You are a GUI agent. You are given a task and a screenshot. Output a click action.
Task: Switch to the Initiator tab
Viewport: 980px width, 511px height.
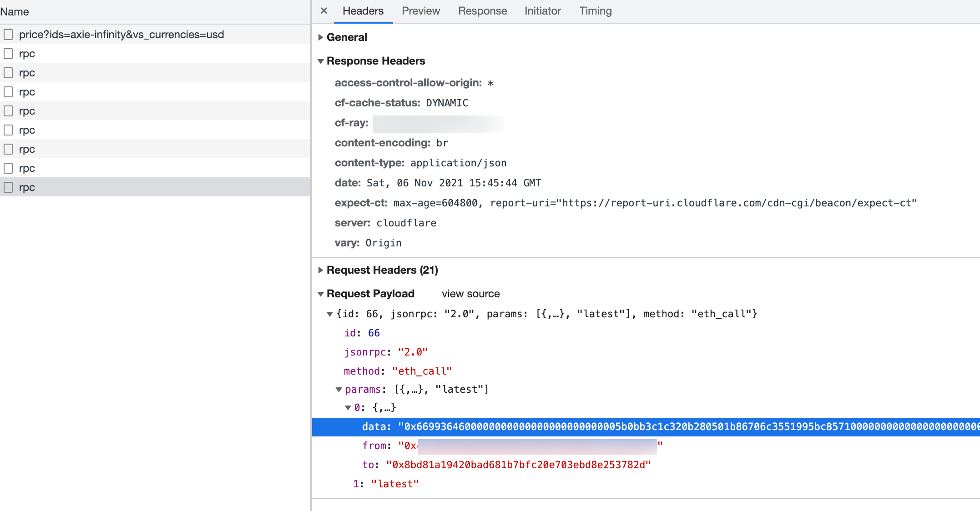point(542,11)
